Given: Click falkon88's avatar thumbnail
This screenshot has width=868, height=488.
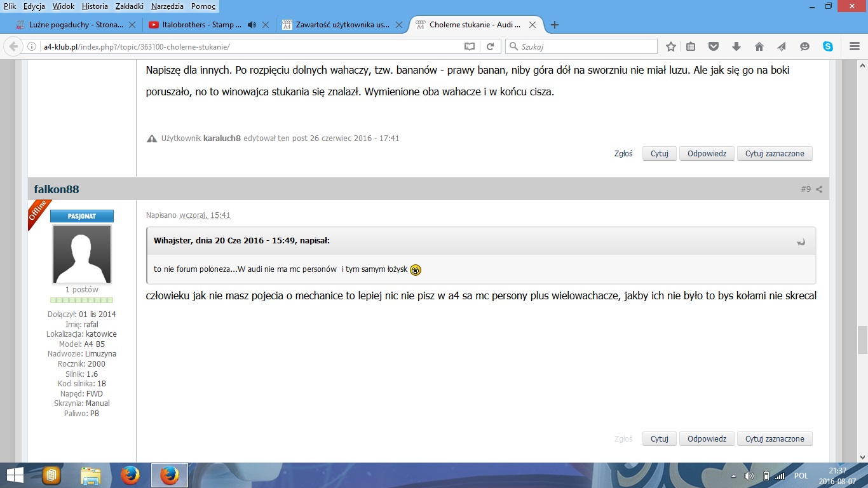Looking at the screenshot, I should 82,254.
